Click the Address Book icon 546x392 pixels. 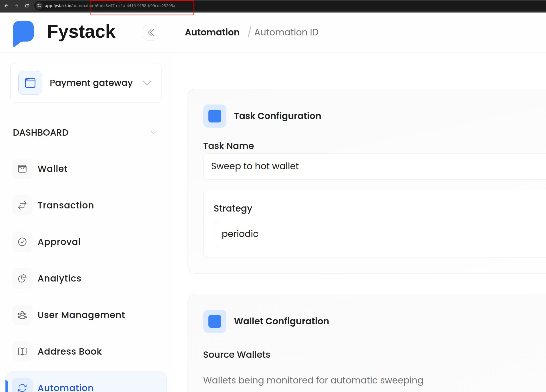[x=22, y=351]
